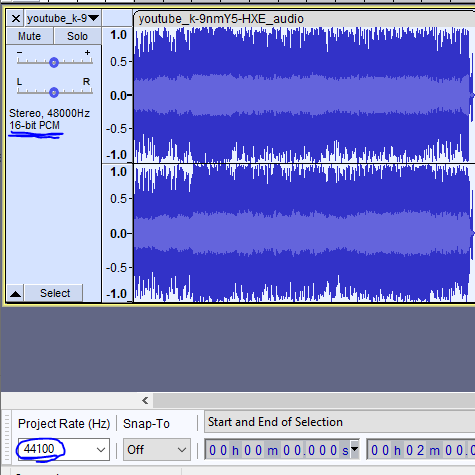The width and height of the screenshot is (475, 475).
Task: Mute the youtube_k-9 track
Action: (30, 36)
